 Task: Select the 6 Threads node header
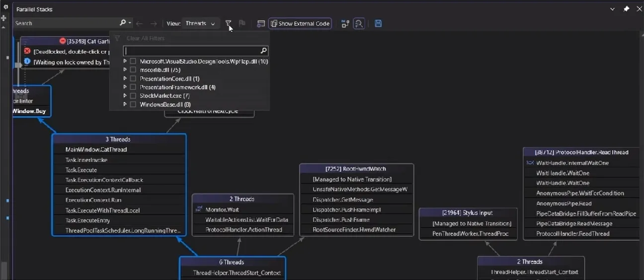click(x=233, y=262)
